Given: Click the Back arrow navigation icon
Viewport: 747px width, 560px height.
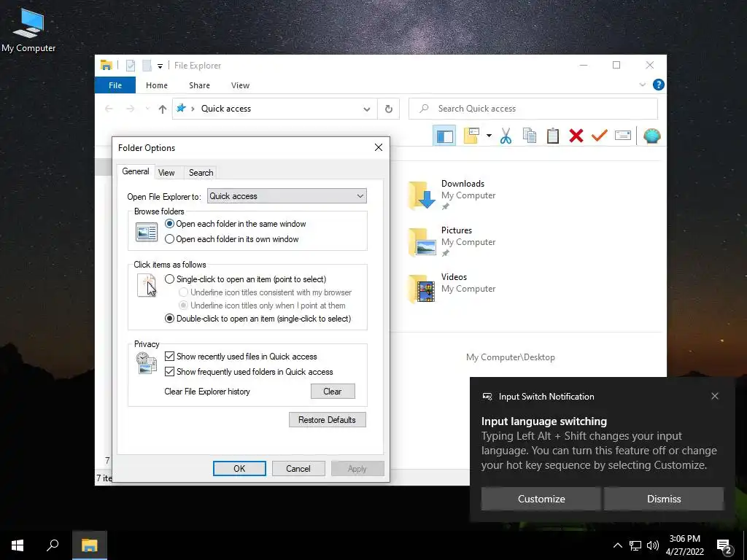Looking at the screenshot, I should tap(109, 109).
